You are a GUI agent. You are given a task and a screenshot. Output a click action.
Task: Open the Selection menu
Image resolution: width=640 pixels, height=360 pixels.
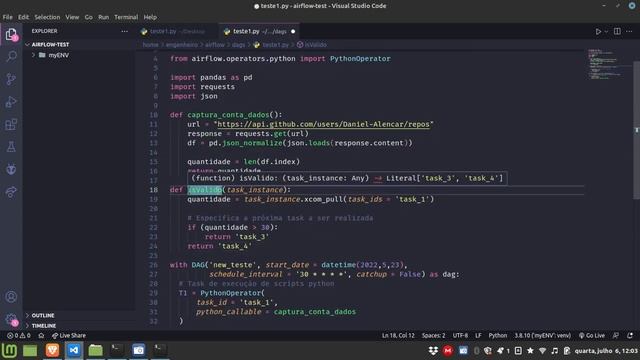tap(47, 17)
